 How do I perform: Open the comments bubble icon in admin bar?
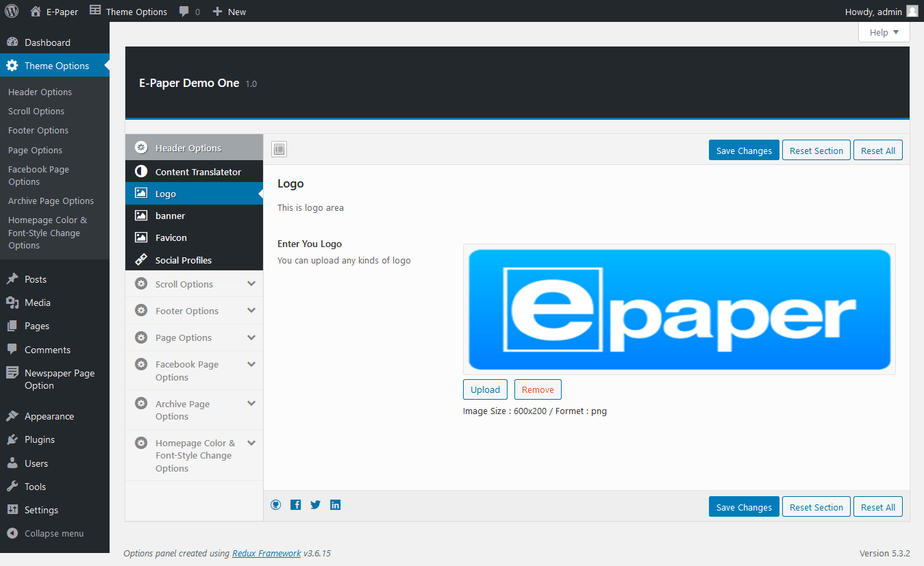point(184,12)
